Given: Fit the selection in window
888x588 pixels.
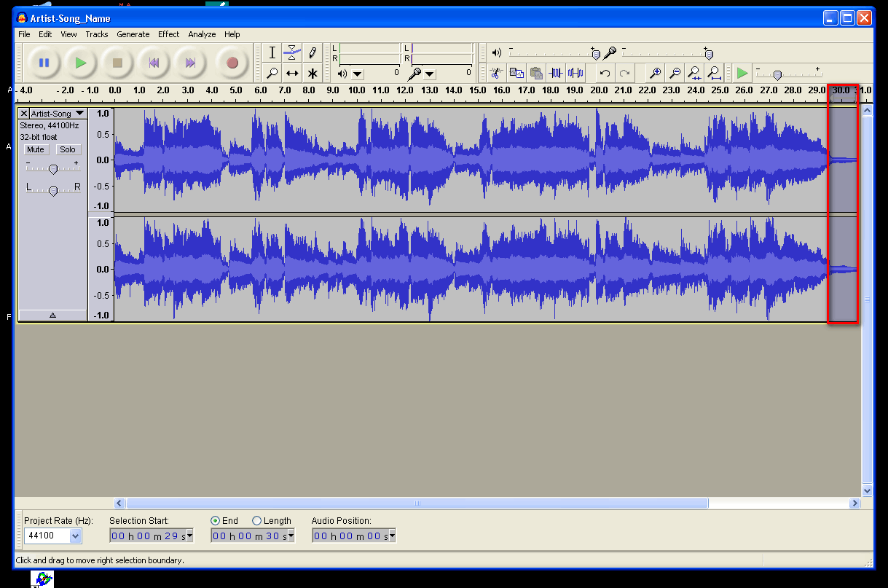Looking at the screenshot, I should click(695, 73).
